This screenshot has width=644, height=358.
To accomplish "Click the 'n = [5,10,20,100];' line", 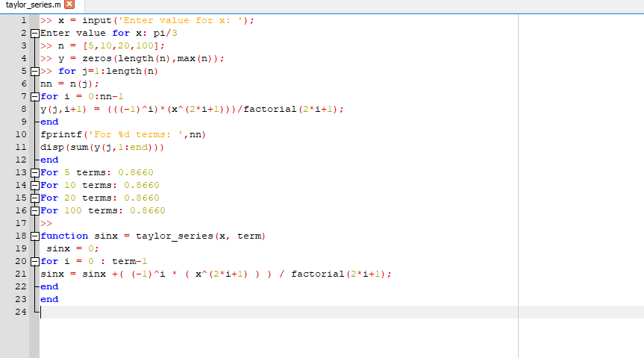I will [102, 46].
